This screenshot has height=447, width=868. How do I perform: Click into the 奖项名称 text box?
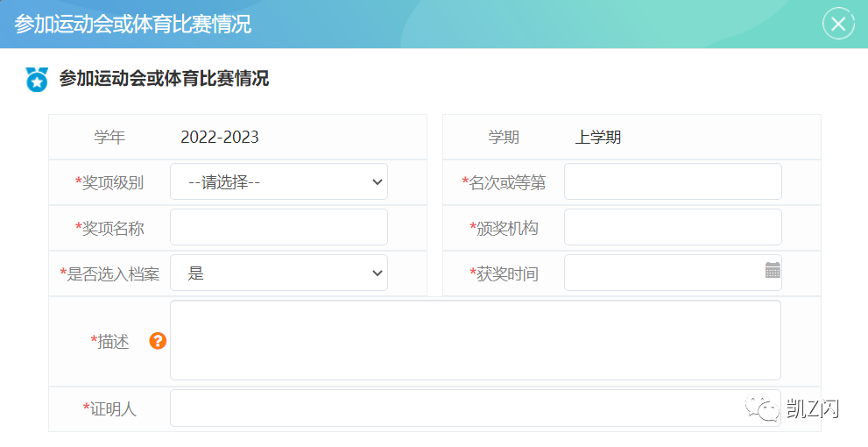(x=279, y=227)
